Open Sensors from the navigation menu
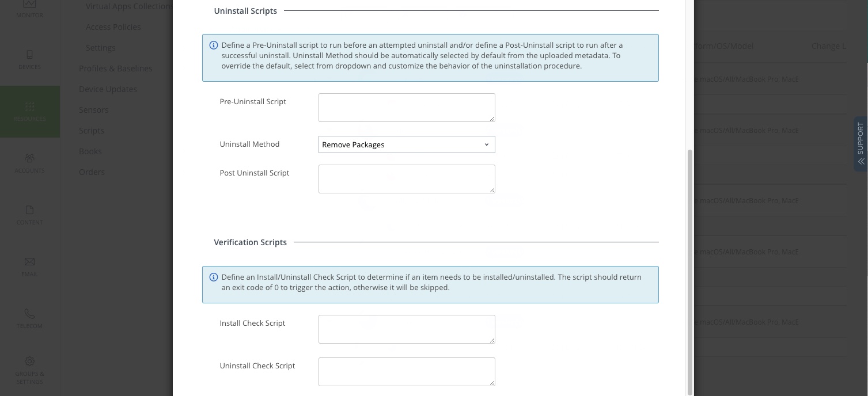This screenshot has width=868, height=396. tap(93, 110)
